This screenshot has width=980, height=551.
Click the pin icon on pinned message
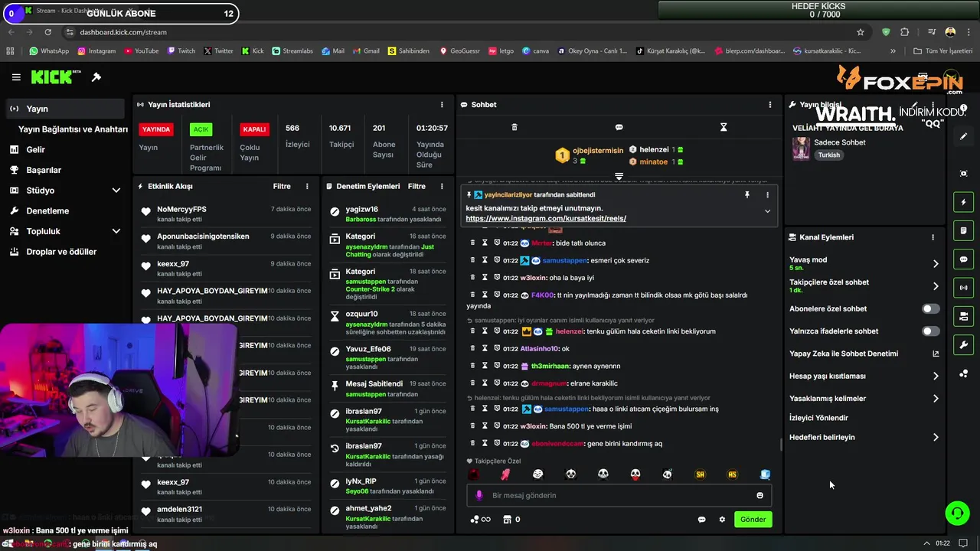(x=746, y=195)
